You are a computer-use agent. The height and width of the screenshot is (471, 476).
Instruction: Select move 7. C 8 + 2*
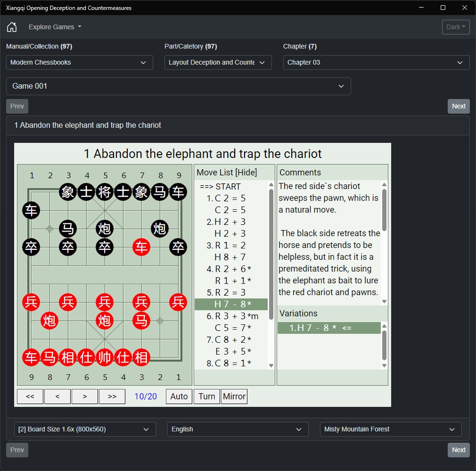(x=231, y=339)
